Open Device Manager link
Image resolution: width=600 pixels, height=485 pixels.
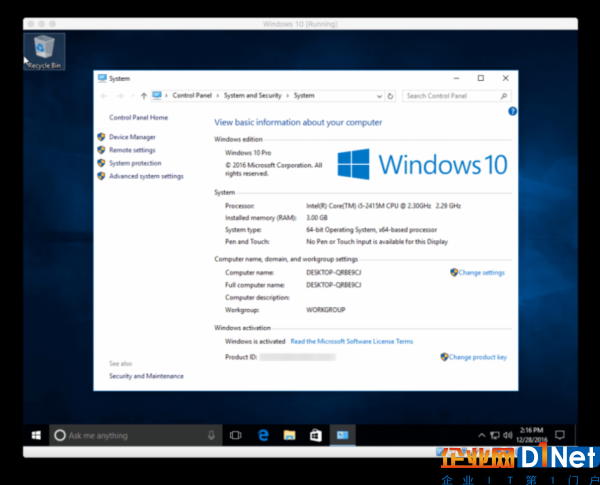132,137
